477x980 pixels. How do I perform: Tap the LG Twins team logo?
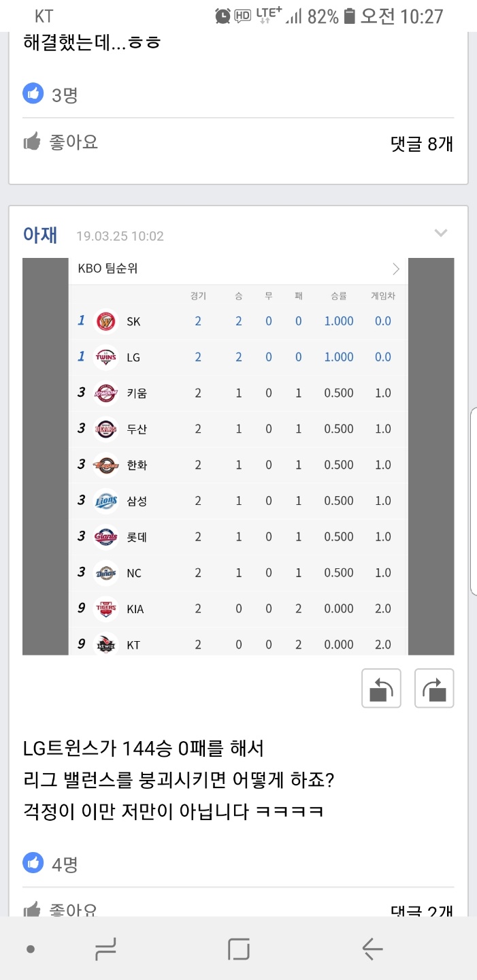tap(106, 357)
